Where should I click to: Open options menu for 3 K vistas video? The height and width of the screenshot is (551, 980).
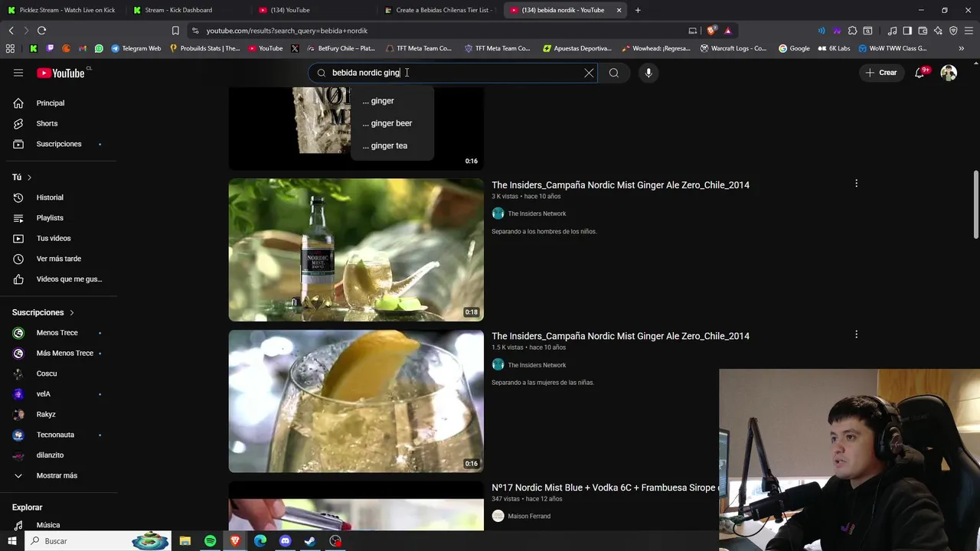coord(856,184)
